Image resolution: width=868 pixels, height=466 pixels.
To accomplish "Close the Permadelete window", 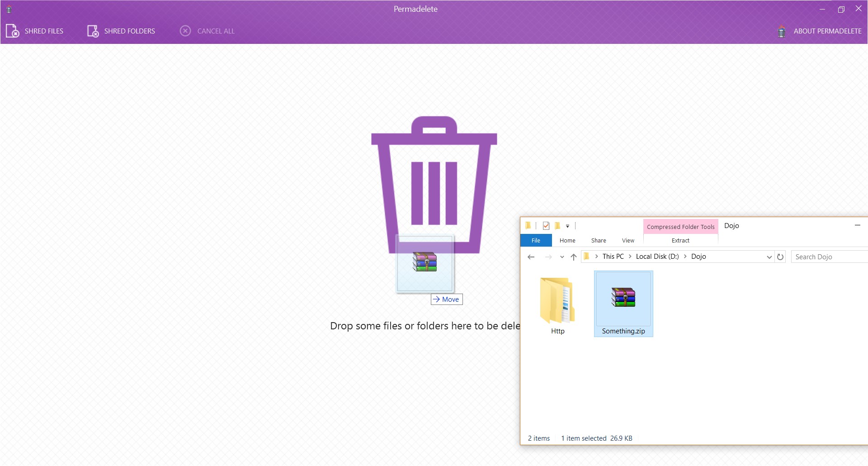I will [859, 9].
